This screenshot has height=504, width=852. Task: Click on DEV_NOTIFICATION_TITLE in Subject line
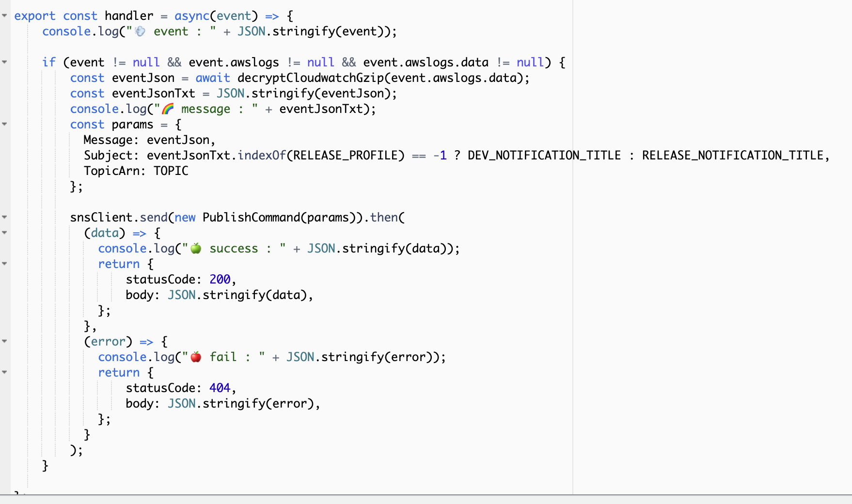point(544,156)
